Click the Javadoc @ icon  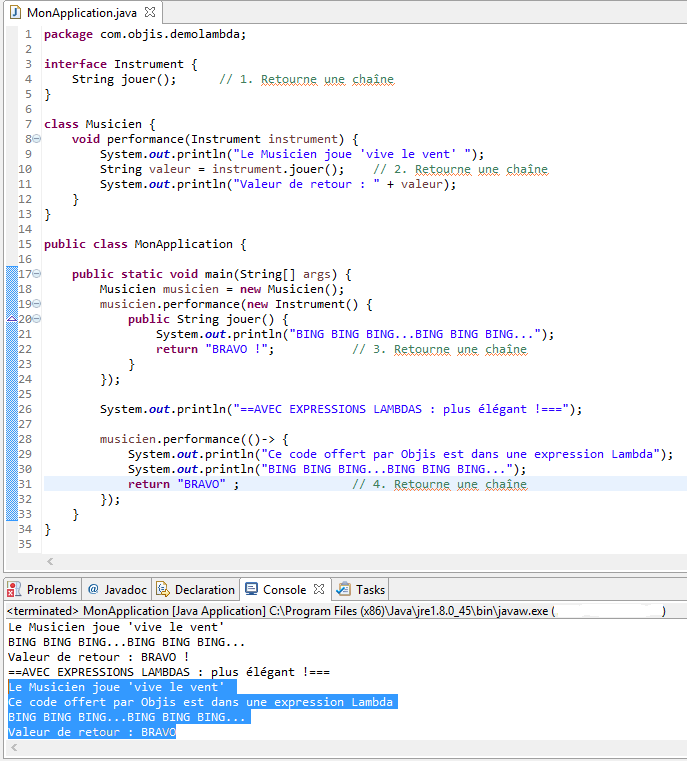tap(93, 590)
